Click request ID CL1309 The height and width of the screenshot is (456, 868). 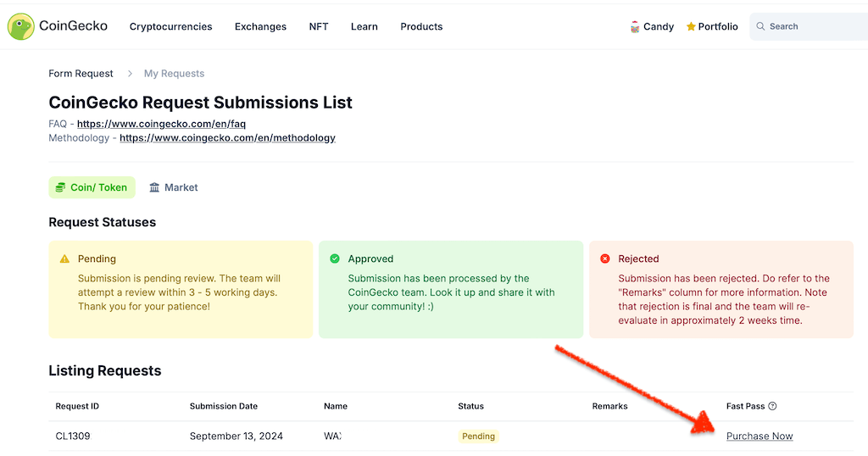(73, 436)
